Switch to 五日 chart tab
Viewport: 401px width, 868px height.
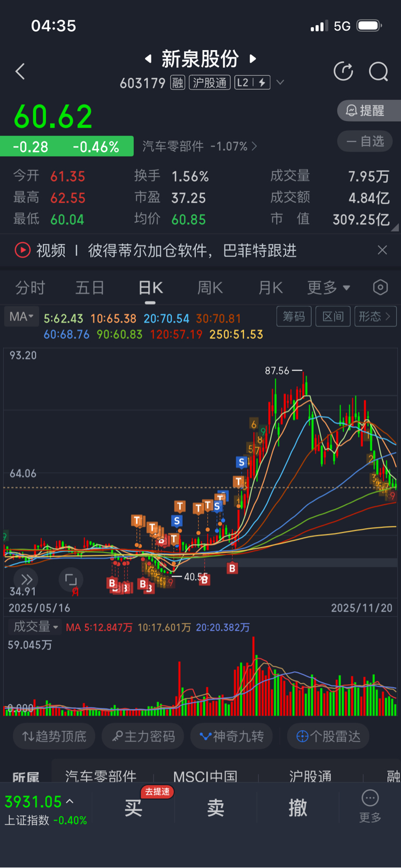[x=90, y=288]
